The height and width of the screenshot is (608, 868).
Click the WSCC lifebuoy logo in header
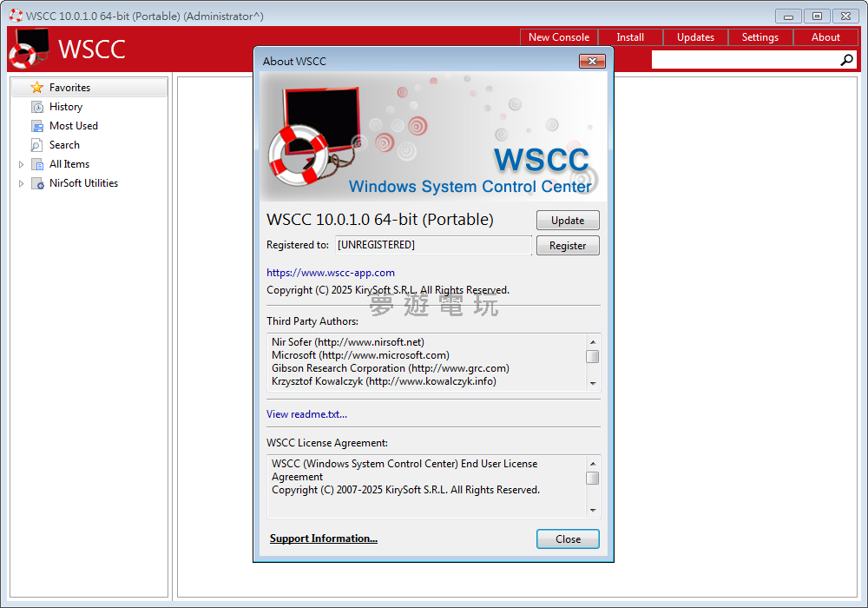pyautogui.click(x=29, y=50)
